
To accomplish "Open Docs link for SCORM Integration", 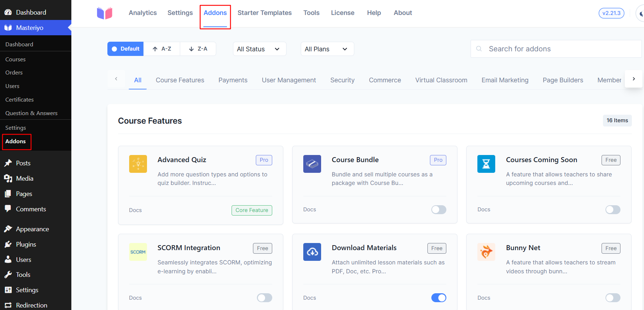I will coord(135,298).
